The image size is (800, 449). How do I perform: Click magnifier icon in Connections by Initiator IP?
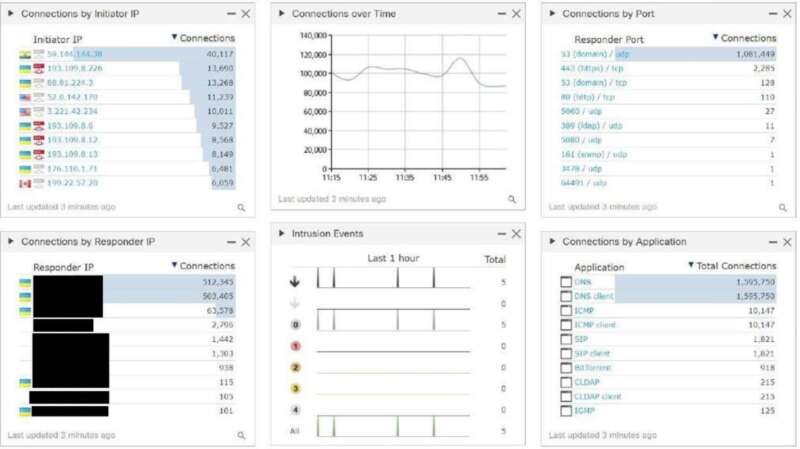tap(241, 207)
